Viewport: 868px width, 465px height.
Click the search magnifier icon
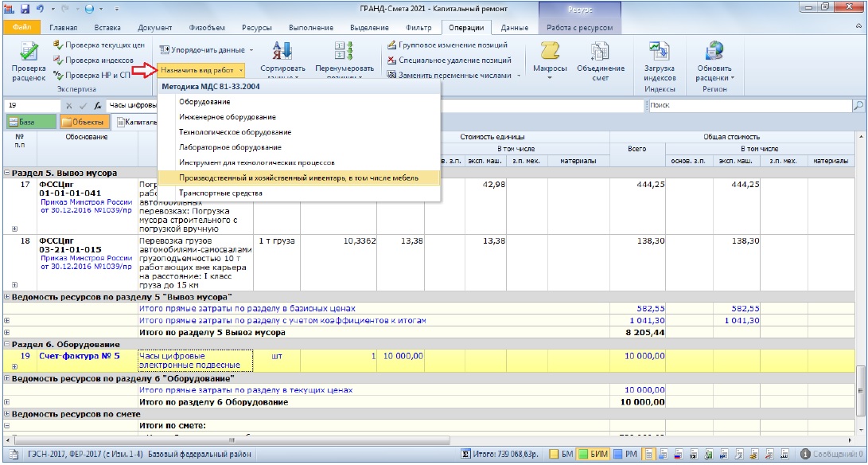[x=858, y=105]
